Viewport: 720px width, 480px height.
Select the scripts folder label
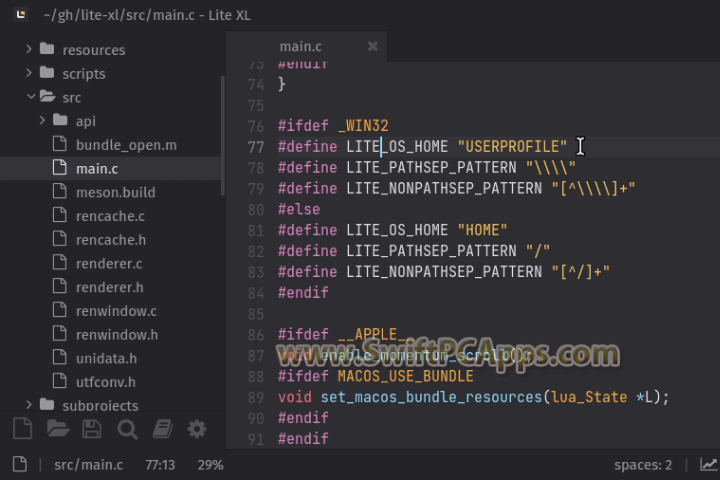tap(84, 74)
